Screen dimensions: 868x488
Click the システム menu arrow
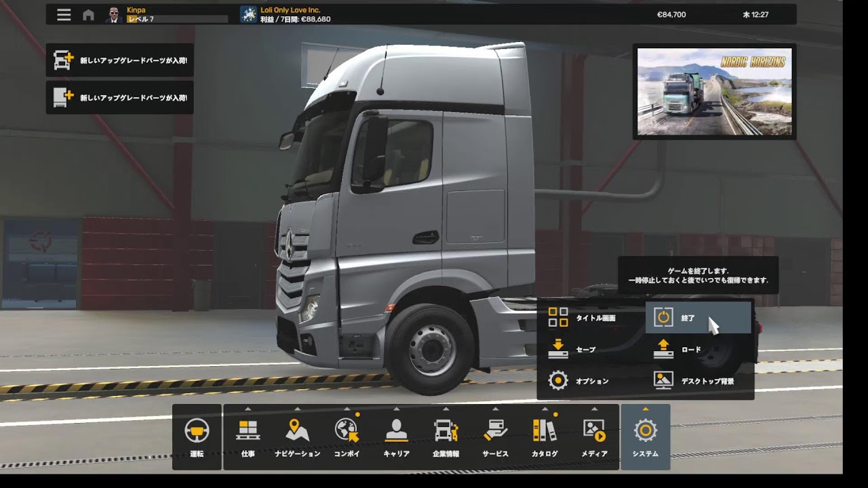(646, 409)
